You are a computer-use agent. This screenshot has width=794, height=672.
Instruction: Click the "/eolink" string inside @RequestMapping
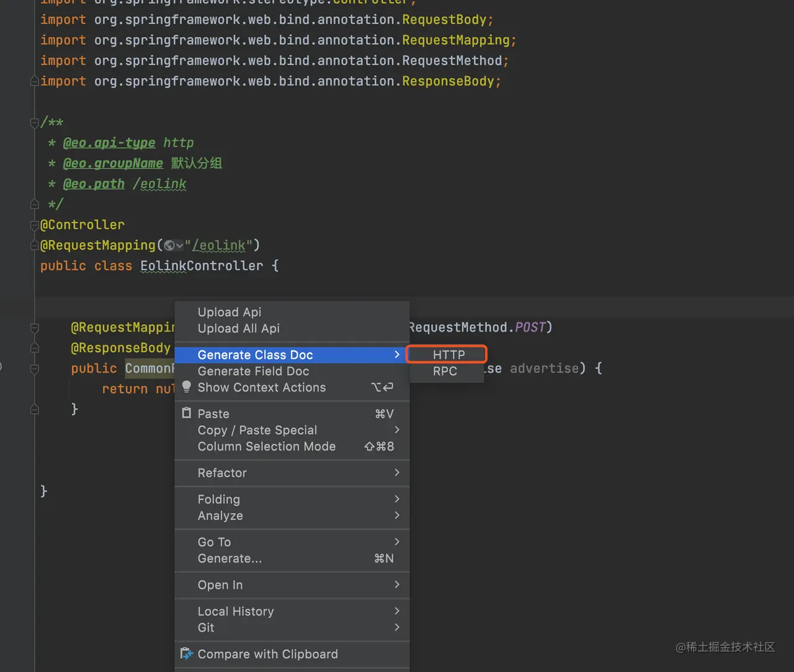pyautogui.click(x=218, y=245)
